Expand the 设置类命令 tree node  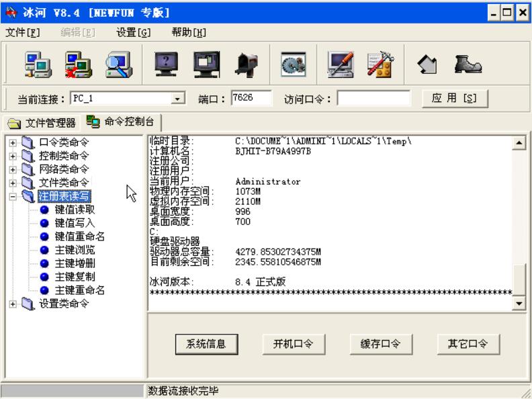coord(13,304)
